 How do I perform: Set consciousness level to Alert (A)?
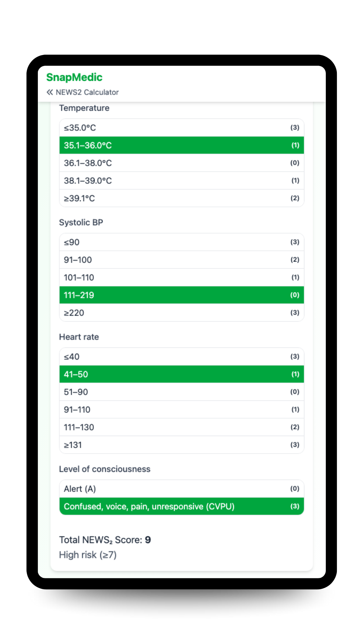coord(181,489)
